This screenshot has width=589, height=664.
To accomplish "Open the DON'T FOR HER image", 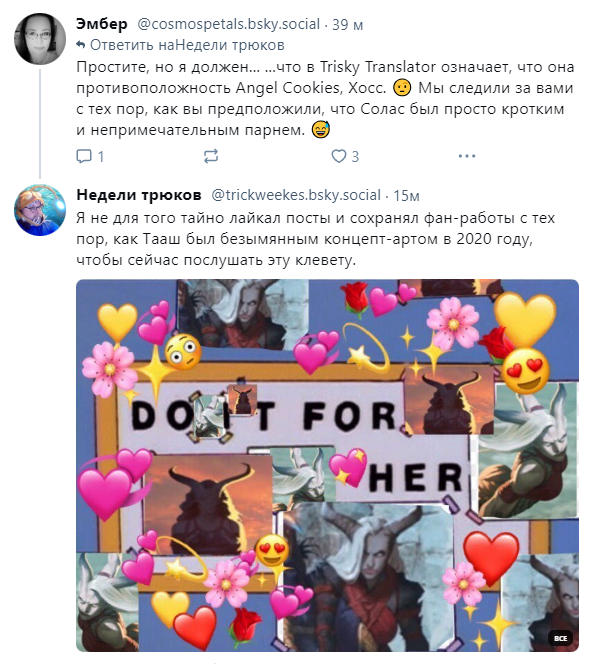I will pos(327,465).
